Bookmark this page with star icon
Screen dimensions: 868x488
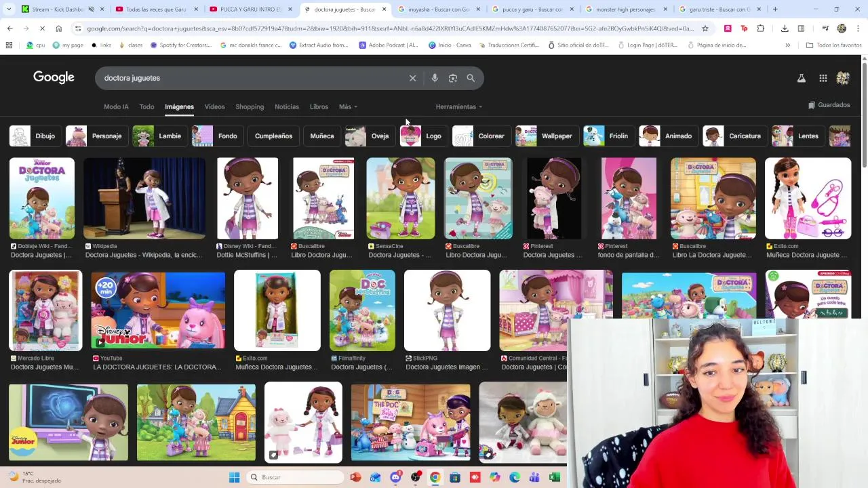(x=705, y=28)
